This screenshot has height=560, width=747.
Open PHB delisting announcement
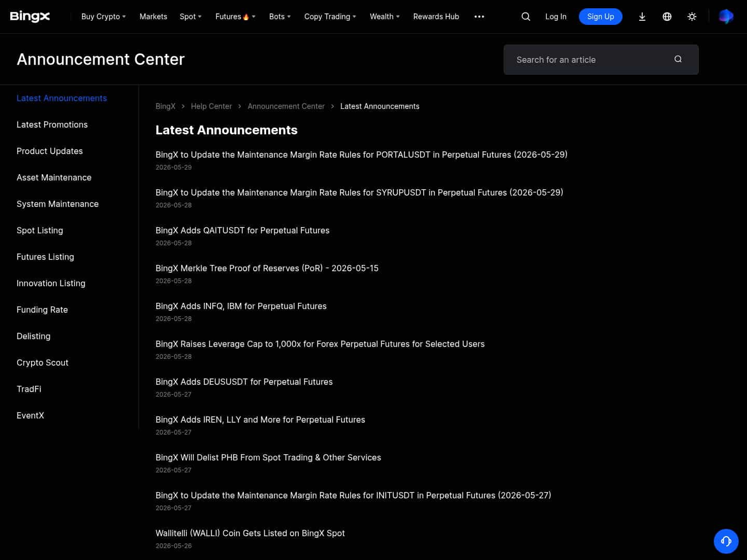click(x=268, y=457)
